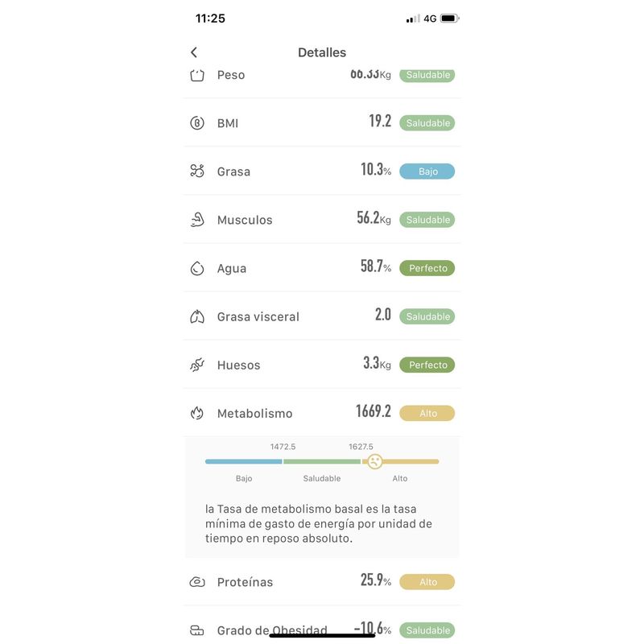Tap the Grasa visceral icon
This screenshot has height=644, width=644.
[197, 316]
